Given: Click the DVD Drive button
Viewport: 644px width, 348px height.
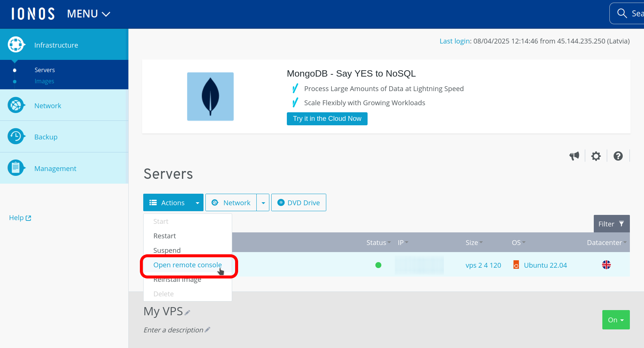Looking at the screenshot, I should (x=299, y=203).
